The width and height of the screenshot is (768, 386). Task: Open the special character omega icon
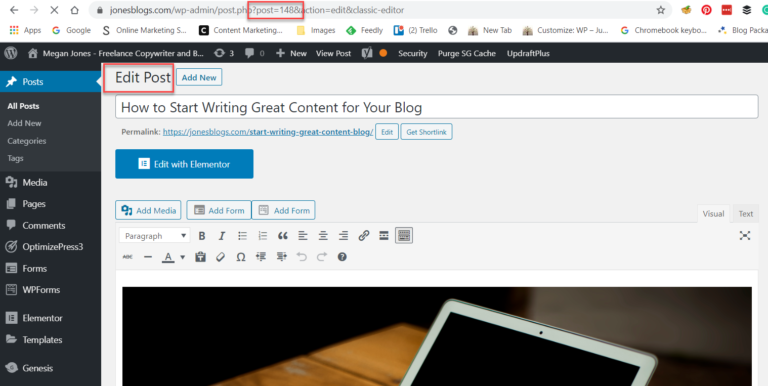pyautogui.click(x=240, y=257)
